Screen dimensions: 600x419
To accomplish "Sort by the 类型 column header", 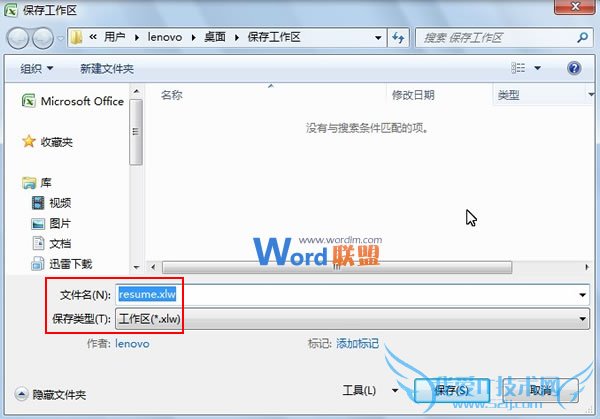I will 509,95.
